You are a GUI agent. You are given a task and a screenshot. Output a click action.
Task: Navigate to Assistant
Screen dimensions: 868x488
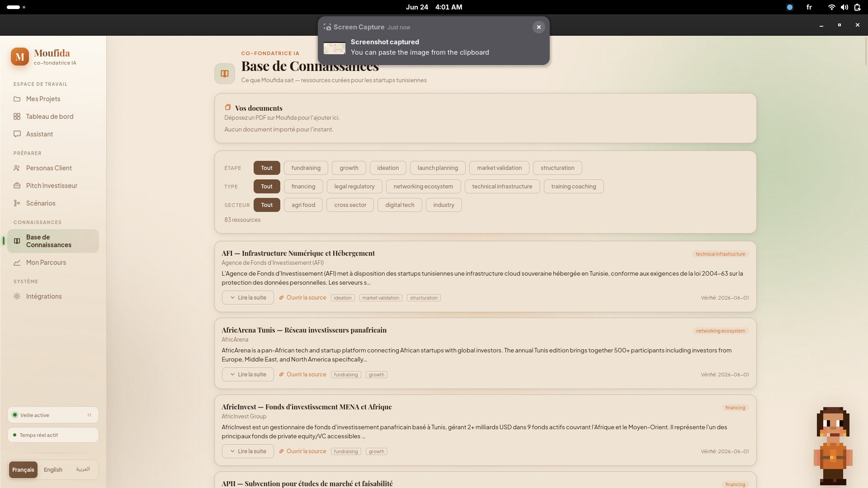coord(53,134)
